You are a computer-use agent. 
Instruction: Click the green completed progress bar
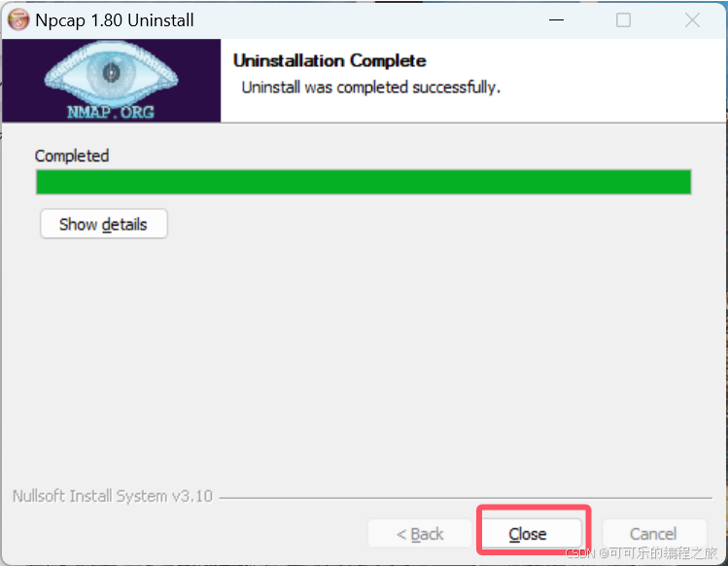tap(364, 182)
